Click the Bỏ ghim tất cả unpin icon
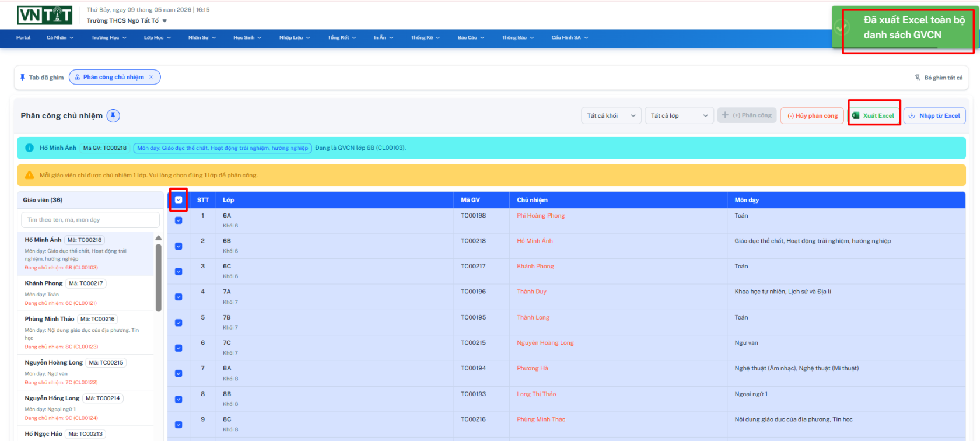 click(x=918, y=78)
